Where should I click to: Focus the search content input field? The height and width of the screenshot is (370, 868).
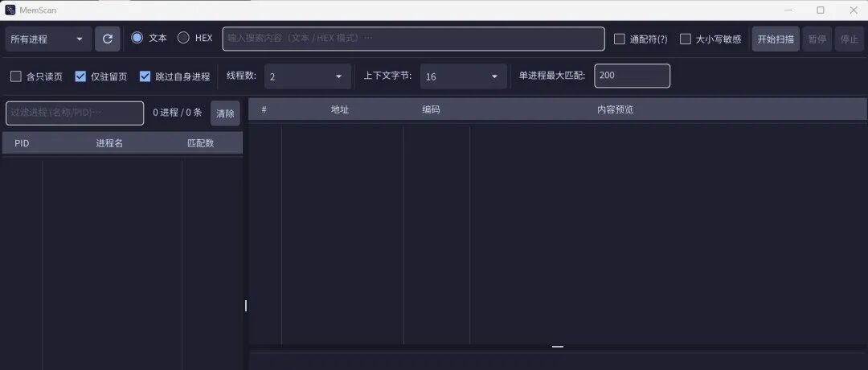click(x=414, y=39)
